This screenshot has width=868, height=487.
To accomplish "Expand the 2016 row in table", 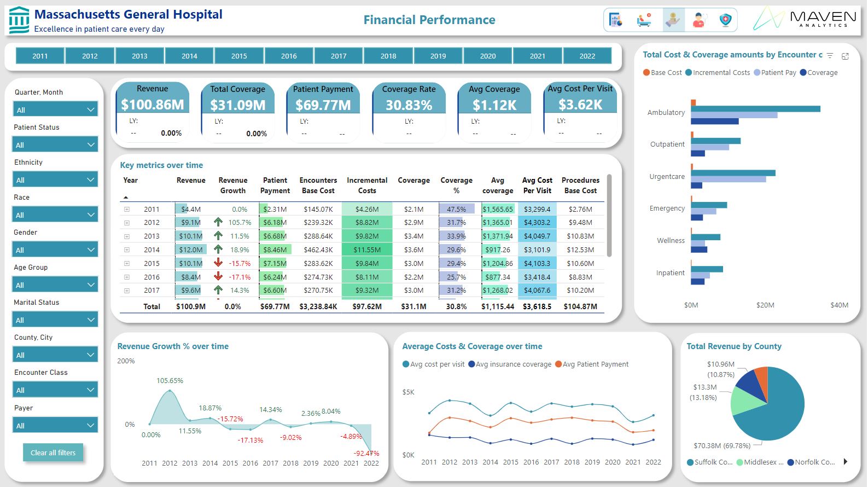I will [127, 277].
